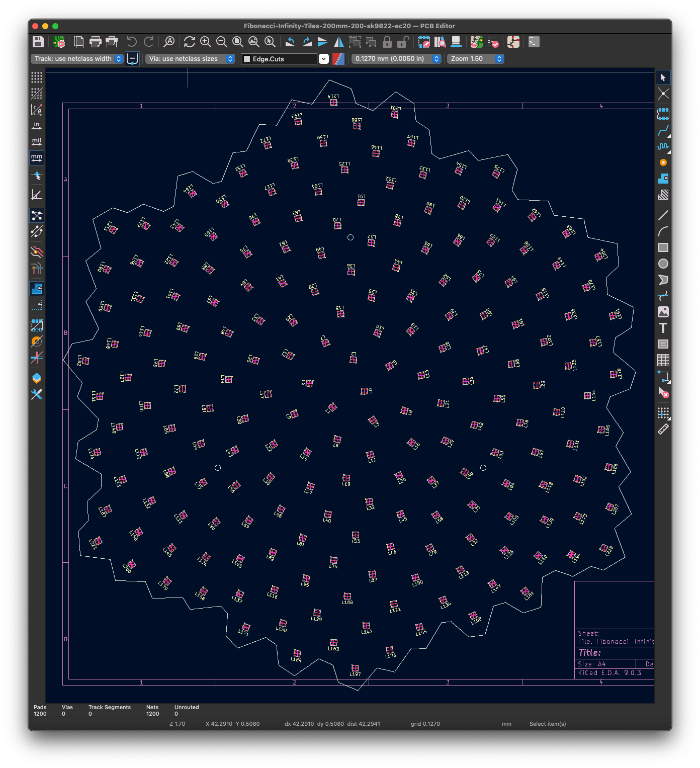The height and width of the screenshot is (768, 700).
Task: Click footprint L0 at board center
Action: 364,391
